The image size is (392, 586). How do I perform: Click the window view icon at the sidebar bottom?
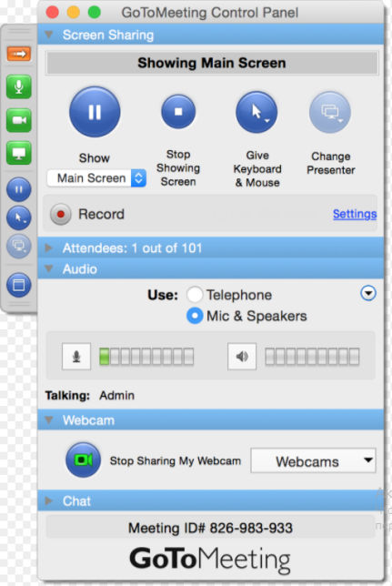19,285
